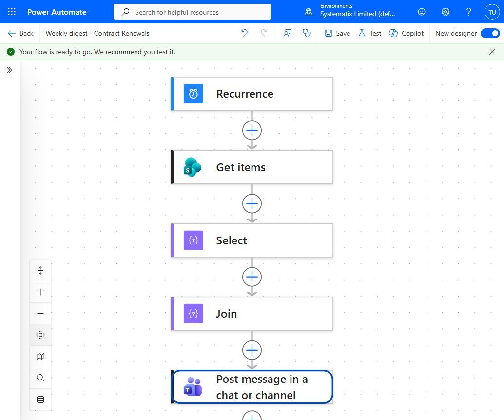
Task: Click the flow name Weekly digest - Contract Renewals
Action: (97, 33)
